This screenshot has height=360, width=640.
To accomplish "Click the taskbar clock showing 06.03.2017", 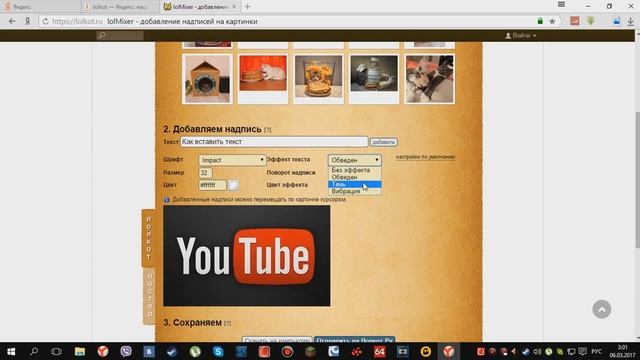I will 622,351.
